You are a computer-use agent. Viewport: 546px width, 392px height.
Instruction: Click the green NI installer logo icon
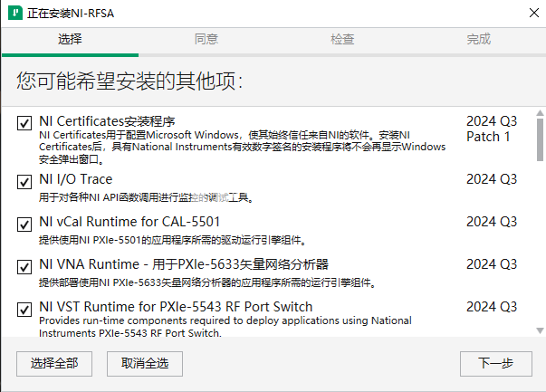tap(15, 13)
